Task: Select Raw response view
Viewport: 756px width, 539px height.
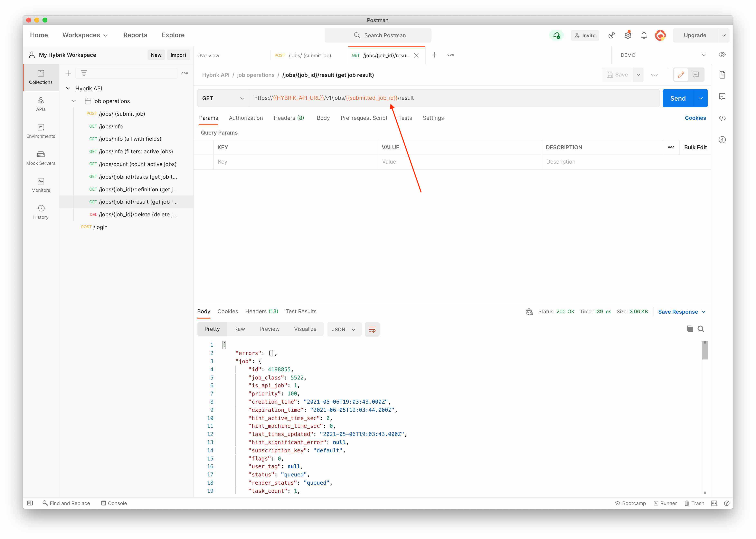Action: point(239,329)
